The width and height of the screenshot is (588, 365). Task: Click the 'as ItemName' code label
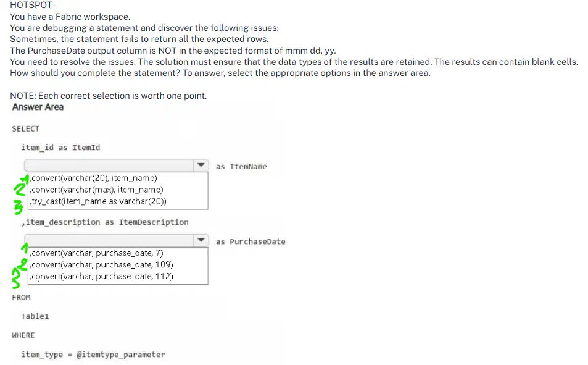coord(241,166)
